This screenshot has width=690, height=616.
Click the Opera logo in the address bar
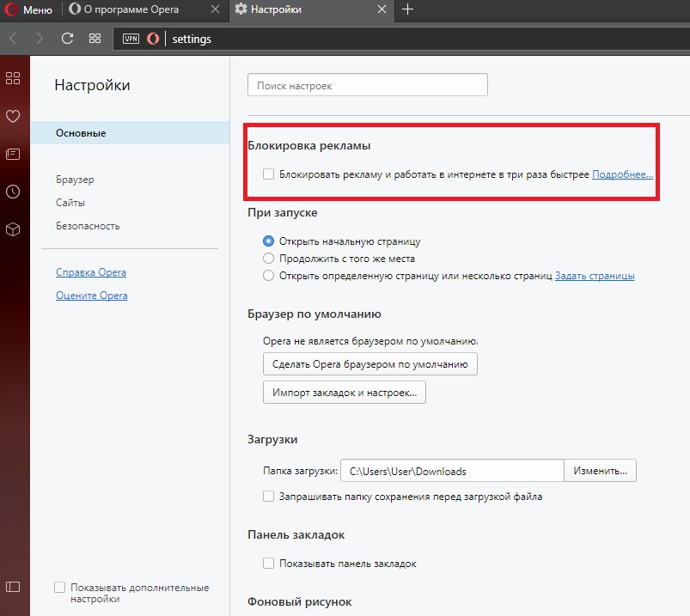153,39
